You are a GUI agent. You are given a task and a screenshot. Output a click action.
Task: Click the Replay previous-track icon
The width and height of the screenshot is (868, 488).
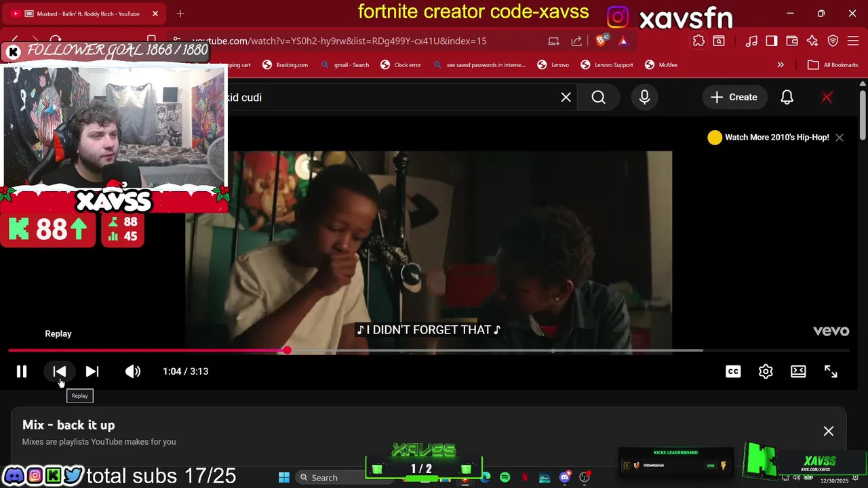pos(60,371)
